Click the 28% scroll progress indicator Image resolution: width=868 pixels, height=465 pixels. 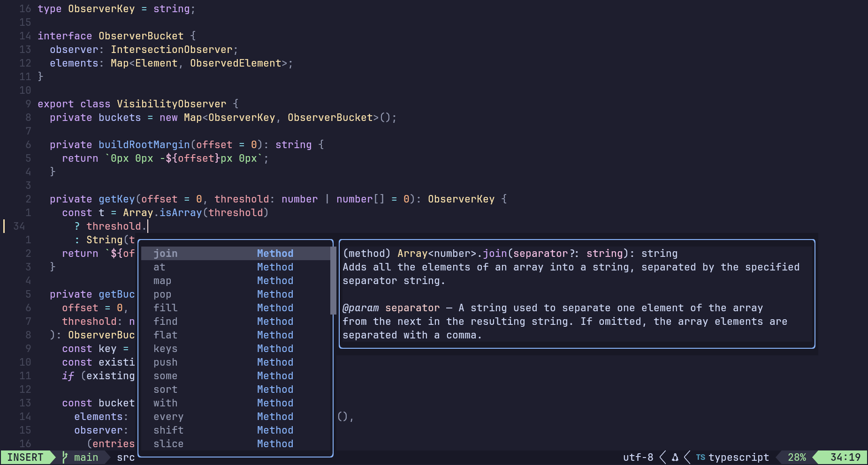(x=797, y=457)
